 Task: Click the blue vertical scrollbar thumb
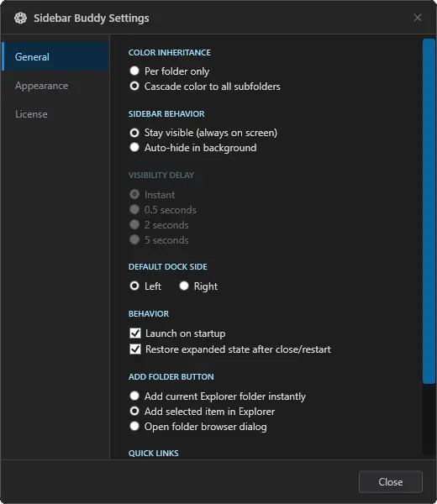pyautogui.click(x=429, y=211)
